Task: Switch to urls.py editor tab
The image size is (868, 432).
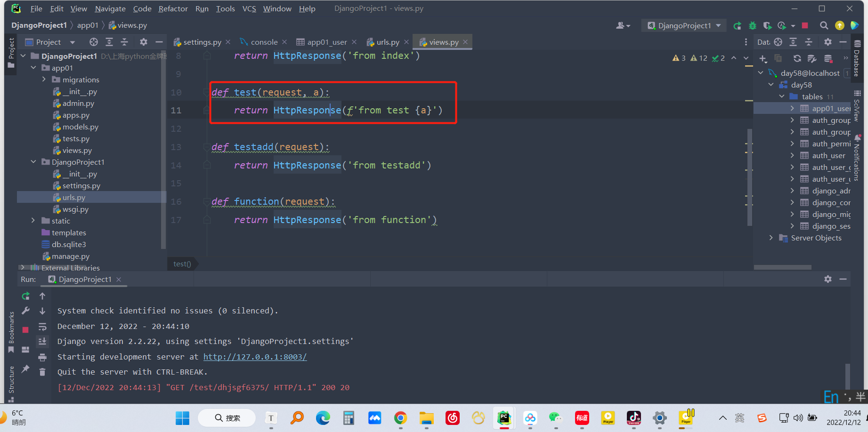Action: pos(388,42)
